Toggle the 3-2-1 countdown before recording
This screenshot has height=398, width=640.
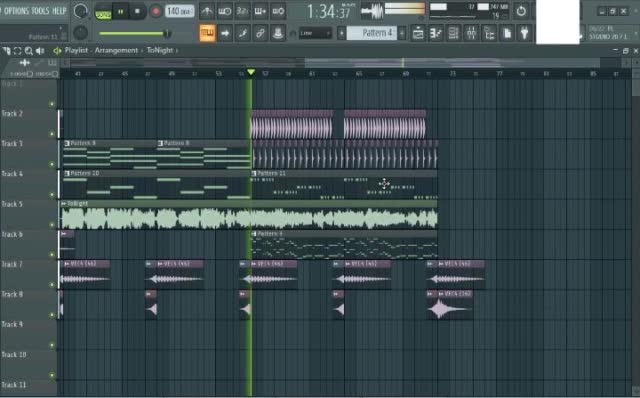click(x=242, y=11)
